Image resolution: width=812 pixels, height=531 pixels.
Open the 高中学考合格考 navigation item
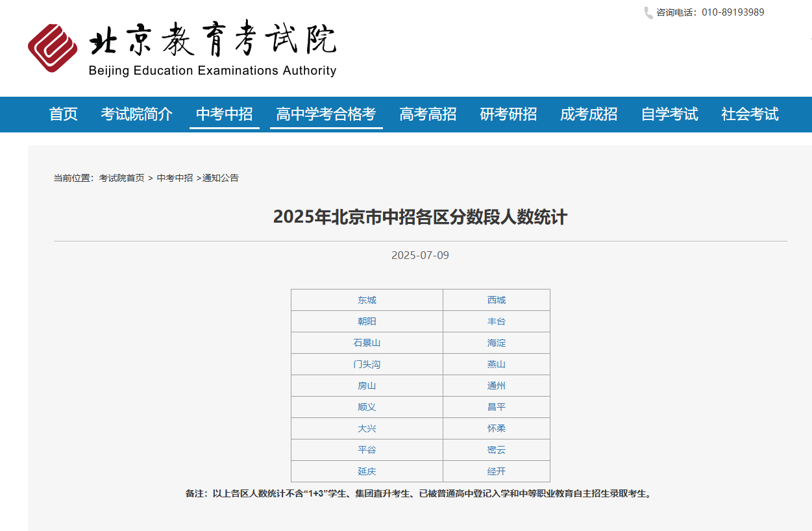click(x=326, y=114)
